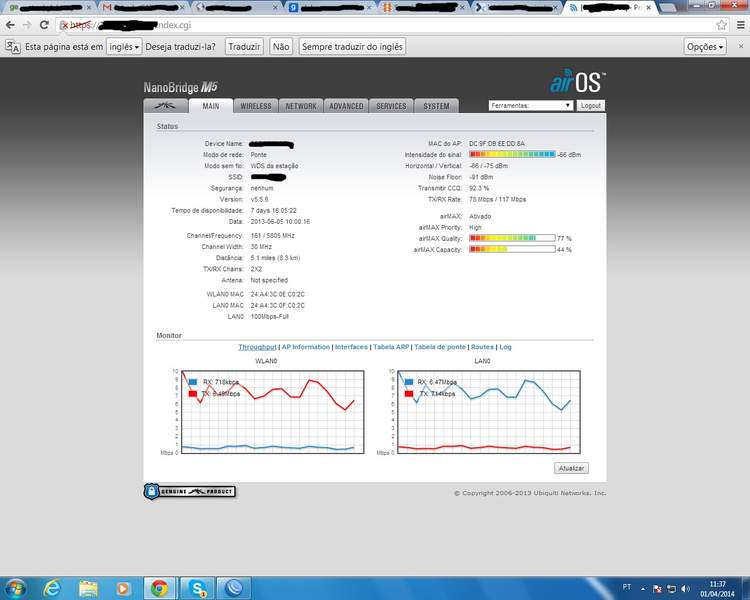
Task: Click the translate bar language icon
Action: click(x=13, y=47)
